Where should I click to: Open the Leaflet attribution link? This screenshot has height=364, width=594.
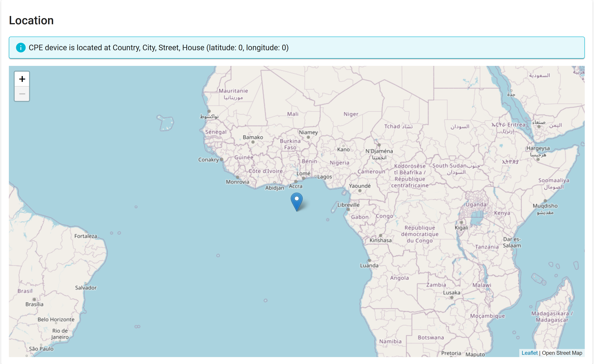[x=529, y=353]
